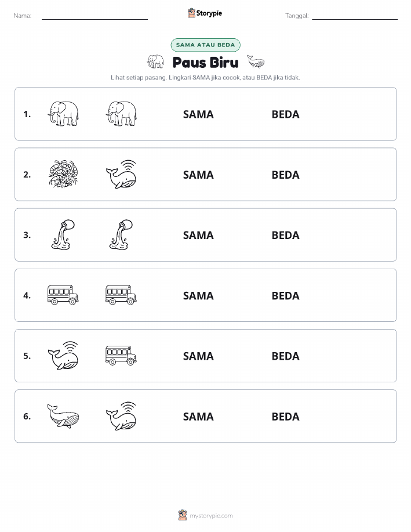Click the second pouring jug in row 3
411x532 pixels.
(x=121, y=235)
